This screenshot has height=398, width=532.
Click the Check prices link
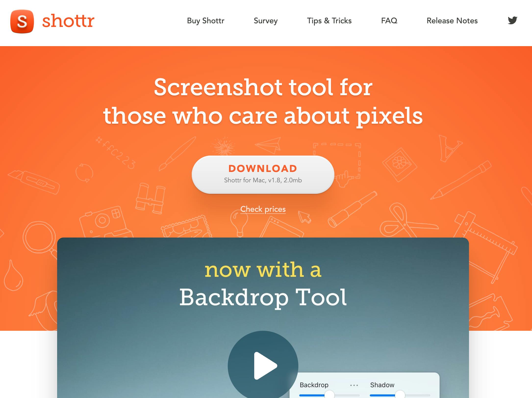263,209
